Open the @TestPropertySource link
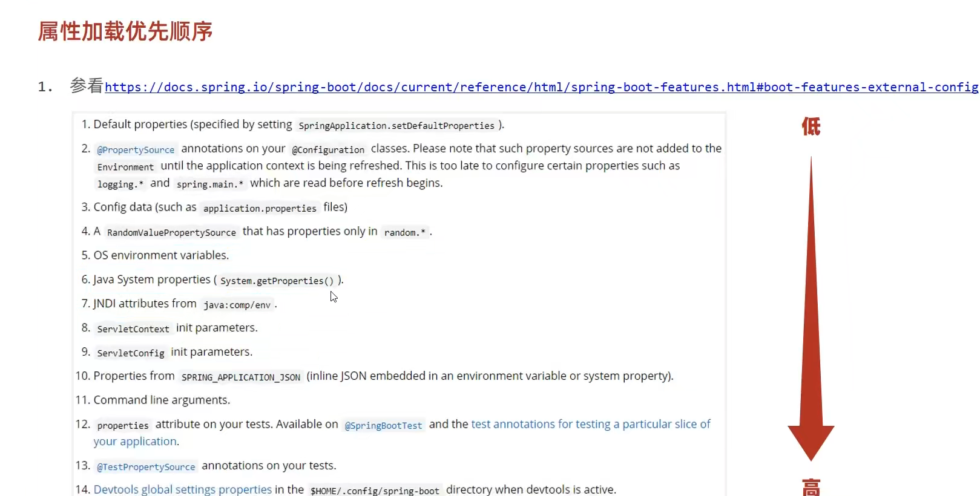 (x=146, y=466)
